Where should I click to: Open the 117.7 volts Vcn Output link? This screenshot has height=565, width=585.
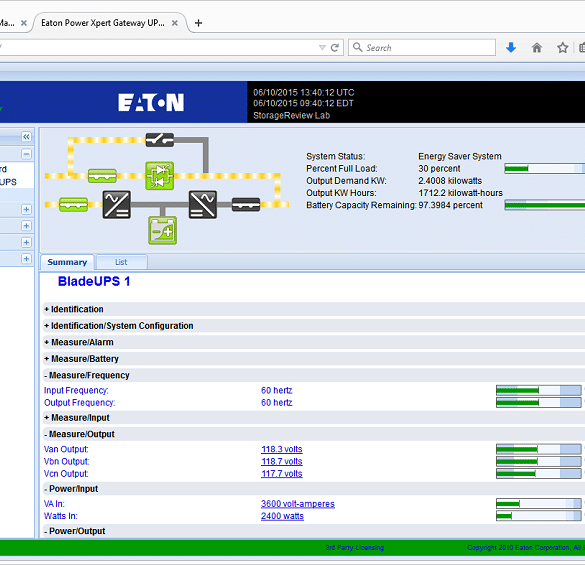tap(282, 474)
